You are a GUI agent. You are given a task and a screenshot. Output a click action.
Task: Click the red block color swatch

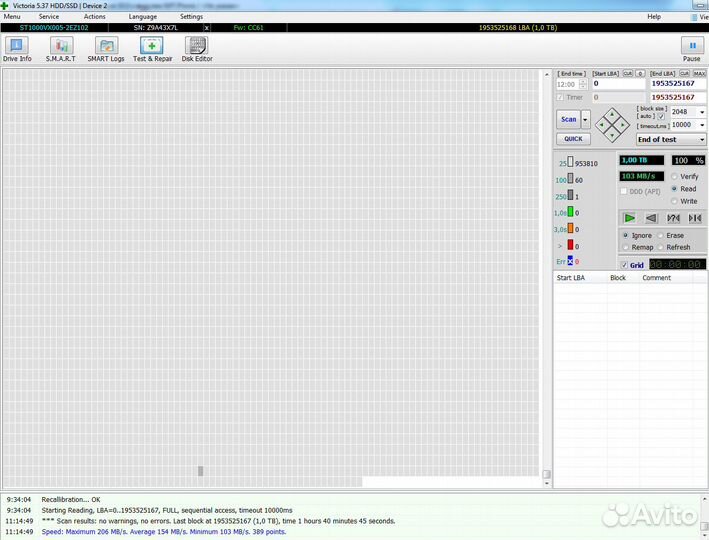pyautogui.click(x=571, y=245)
